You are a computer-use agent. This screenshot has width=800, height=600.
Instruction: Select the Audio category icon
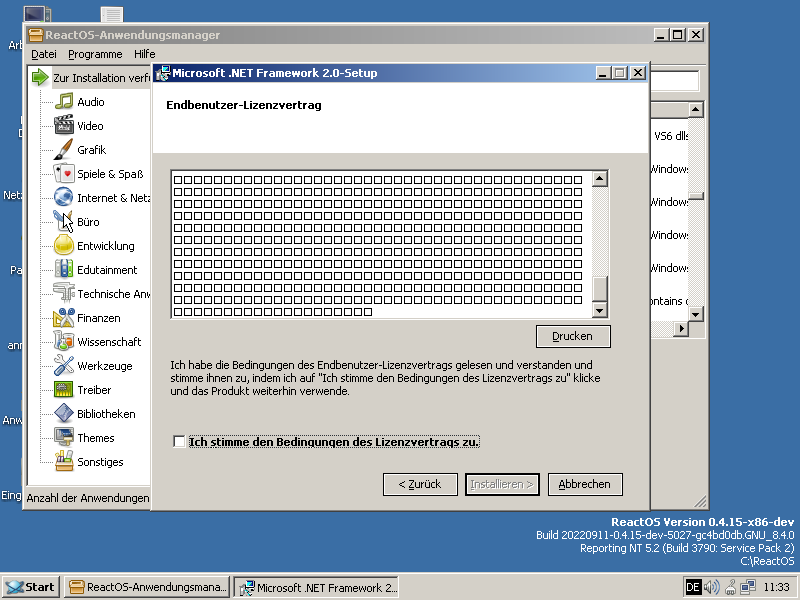point(64,102)
